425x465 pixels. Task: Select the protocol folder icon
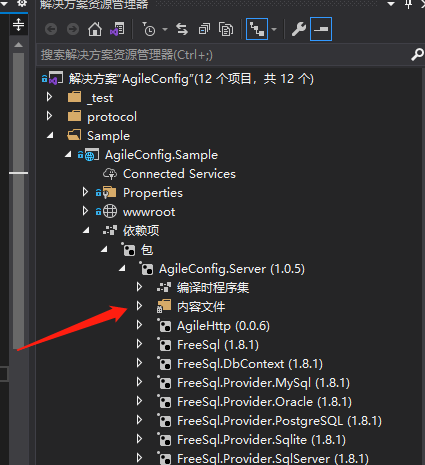click(x=74, y=116)
